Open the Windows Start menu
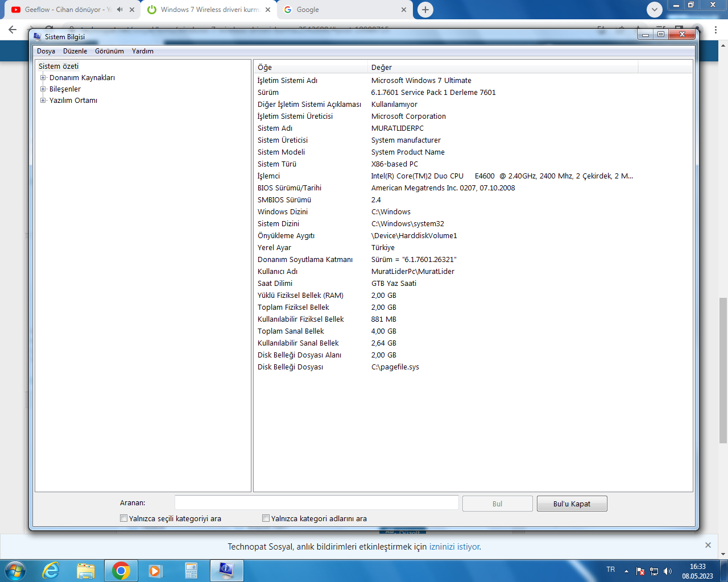The image size is (728, 582). coord(15,571)
